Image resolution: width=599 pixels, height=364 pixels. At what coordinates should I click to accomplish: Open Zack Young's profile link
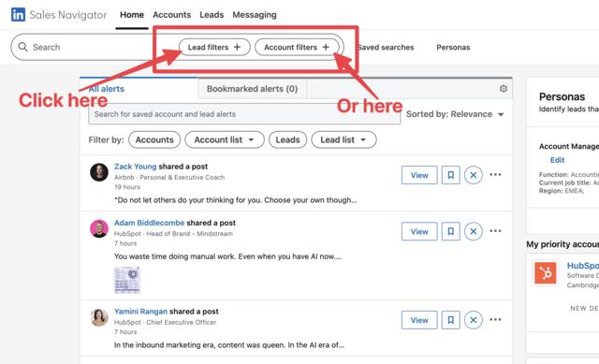(x=135, y=167)
